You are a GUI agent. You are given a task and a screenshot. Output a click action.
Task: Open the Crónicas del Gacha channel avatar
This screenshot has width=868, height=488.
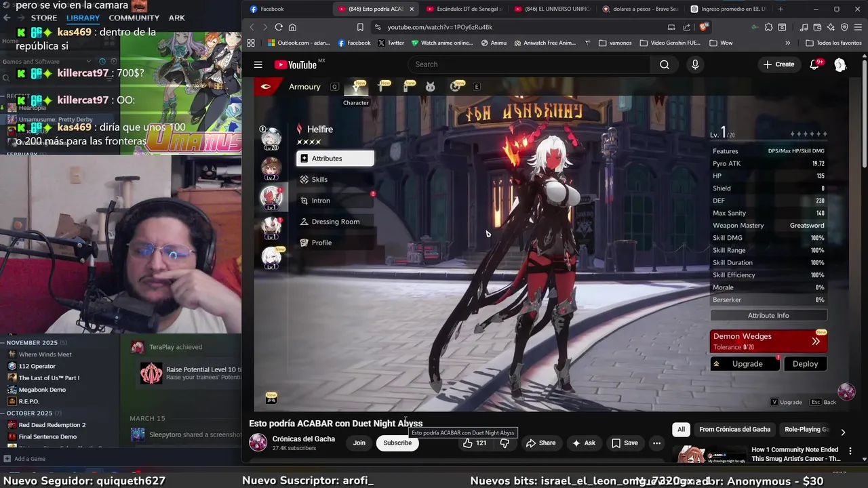[258, 443]
